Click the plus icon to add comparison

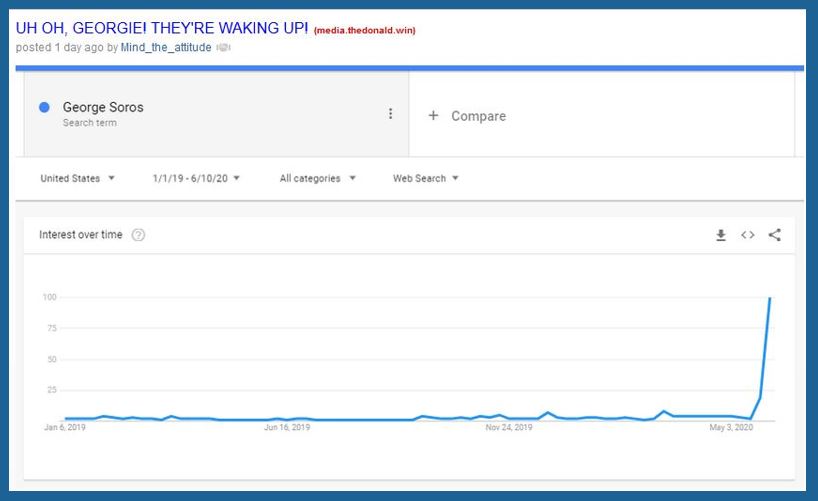click(x=433, y=115)
